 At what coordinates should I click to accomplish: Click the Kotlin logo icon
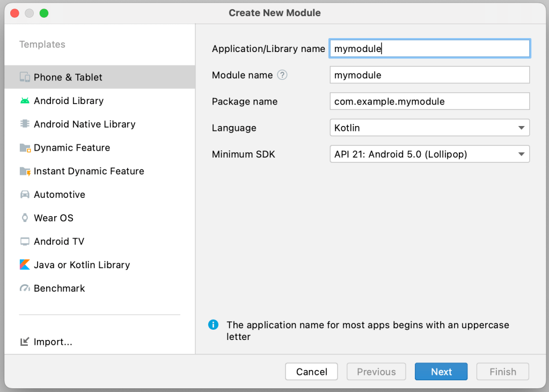pyautogui.click(x=25, y=265)
